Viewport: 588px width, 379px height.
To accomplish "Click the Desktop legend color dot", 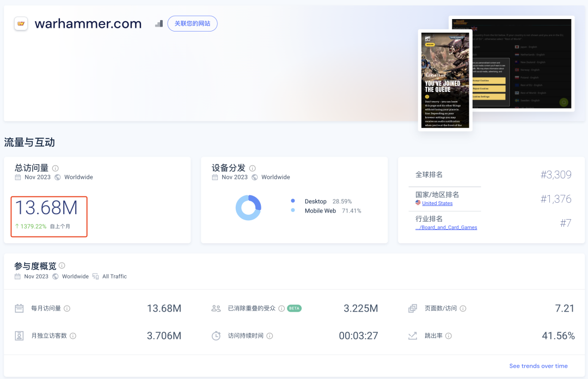I will [x=293, y=201].
